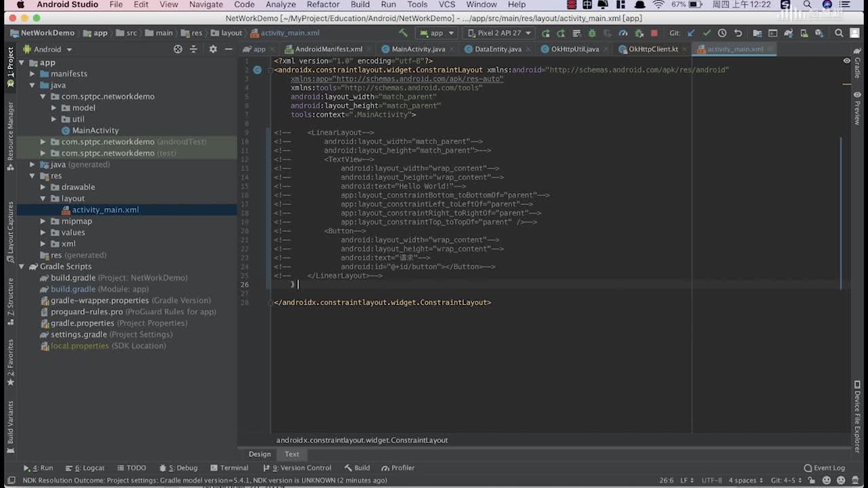Open the app run configuration dropdown
Viewport: 868px width, 488px height.
click(x=437, y=33)
